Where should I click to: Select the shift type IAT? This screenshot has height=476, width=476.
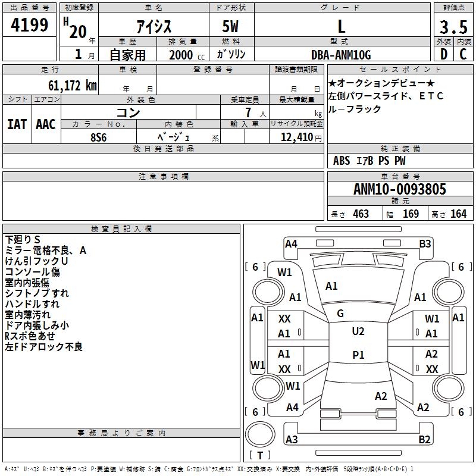click(x=17, y=124)
